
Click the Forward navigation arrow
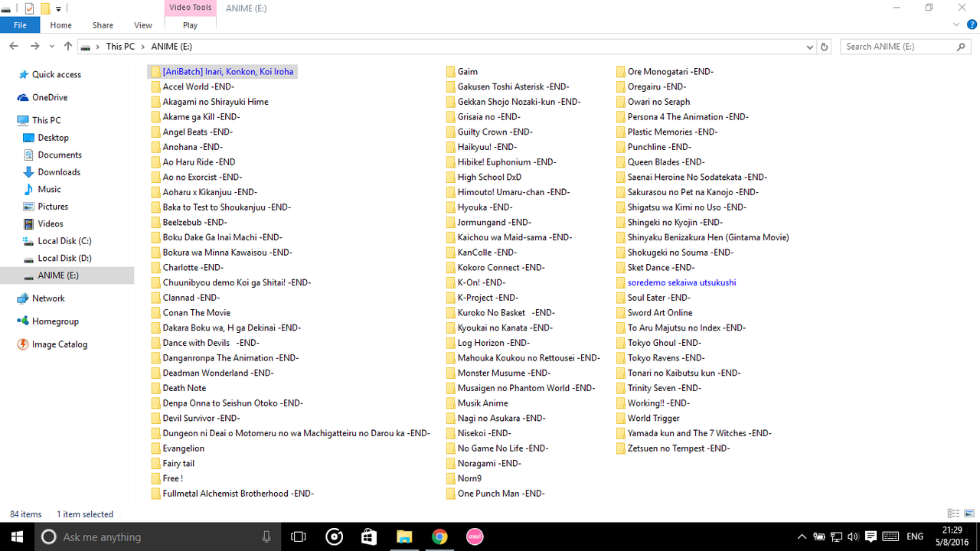pos(34,47)
